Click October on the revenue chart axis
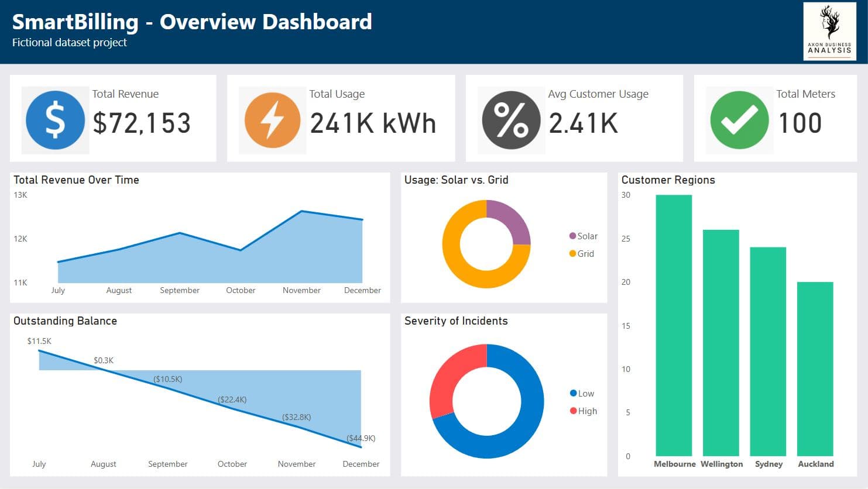Image resolution: width=868 pixels, height=489 pixels. point(241,290)
